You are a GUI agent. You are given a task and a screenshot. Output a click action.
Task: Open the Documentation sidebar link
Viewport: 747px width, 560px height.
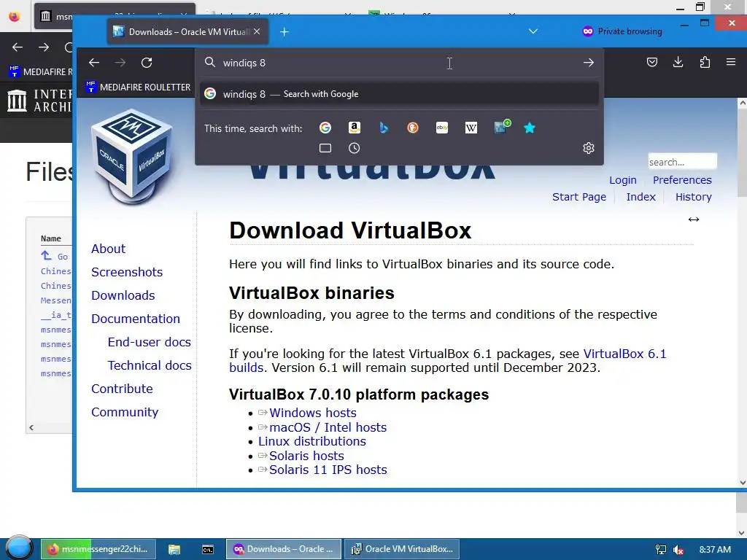[x=136, y=319]
